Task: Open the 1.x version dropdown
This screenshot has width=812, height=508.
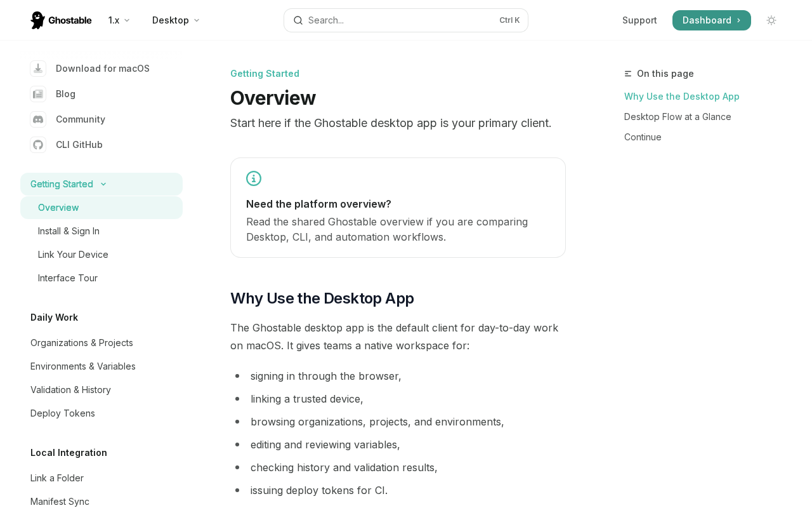Action: (x=119, y=20)
